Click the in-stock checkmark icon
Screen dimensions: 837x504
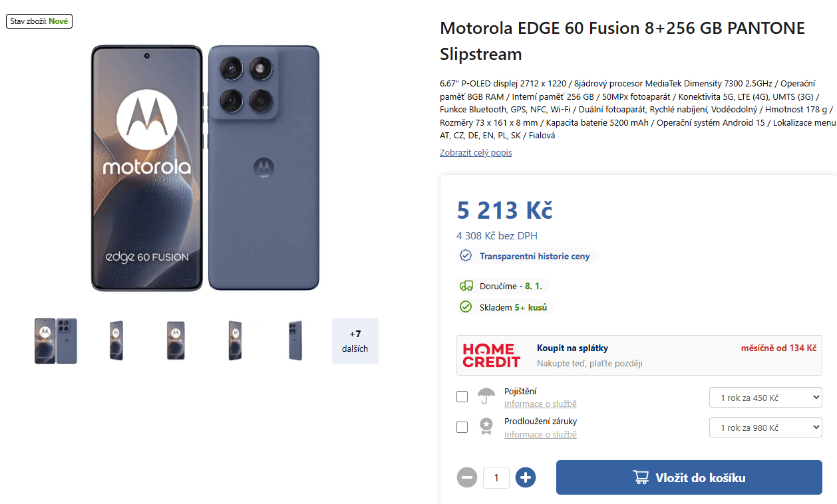[x=466, y=307]
